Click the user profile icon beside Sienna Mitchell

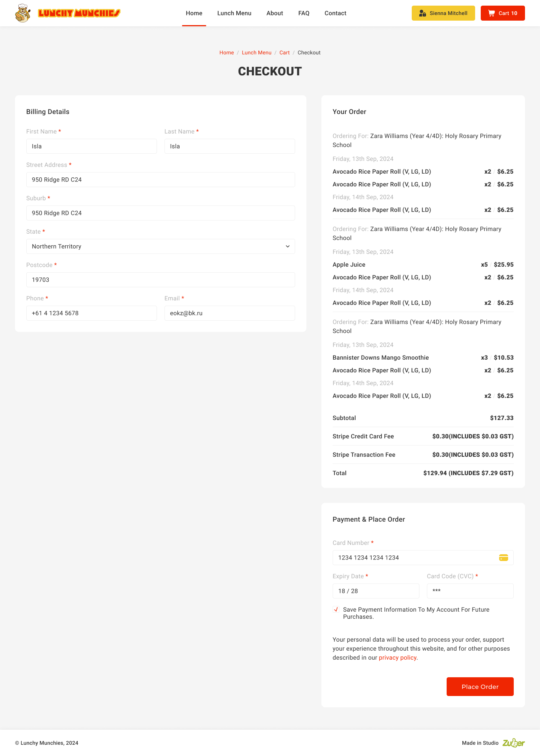click(422, 13)
